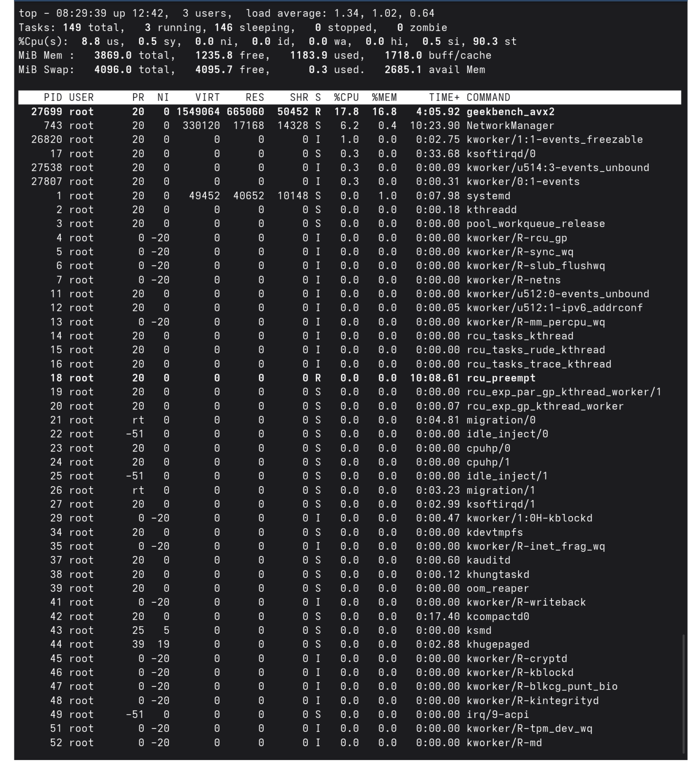The image size is (700, 773).
Task: Click the TIME+ column header
Action: (444, 97)
